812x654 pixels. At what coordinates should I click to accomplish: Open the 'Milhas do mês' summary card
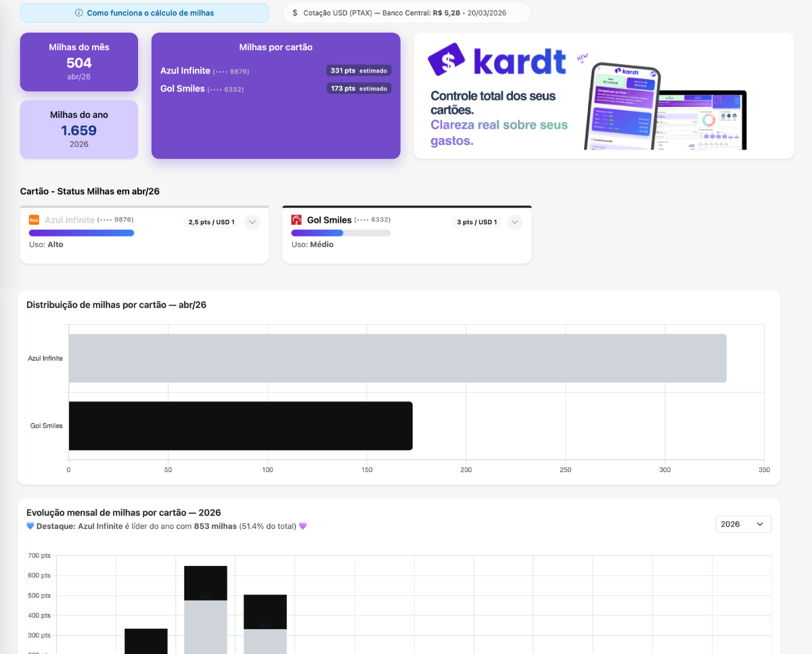(x=79, y=62)
